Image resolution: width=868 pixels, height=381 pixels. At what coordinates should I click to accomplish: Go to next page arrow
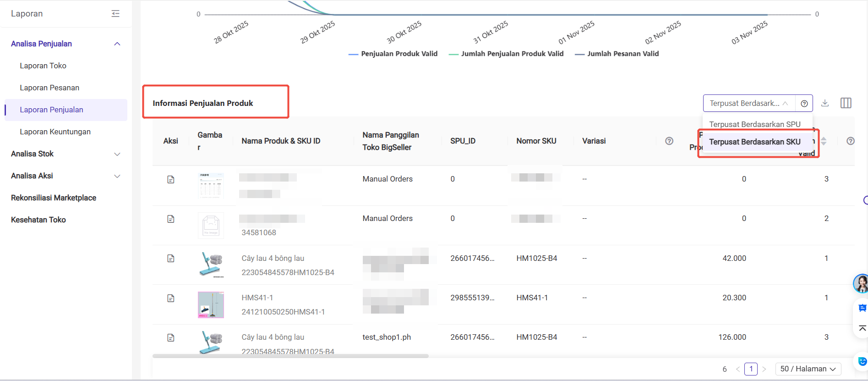point(764,369)
